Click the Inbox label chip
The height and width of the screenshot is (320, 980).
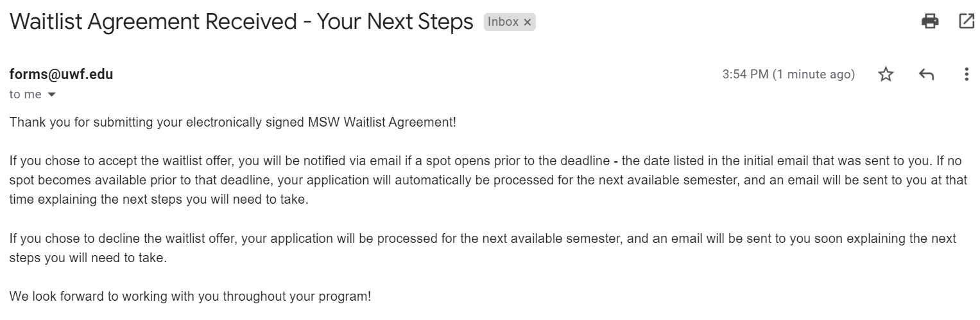point(510,22)
